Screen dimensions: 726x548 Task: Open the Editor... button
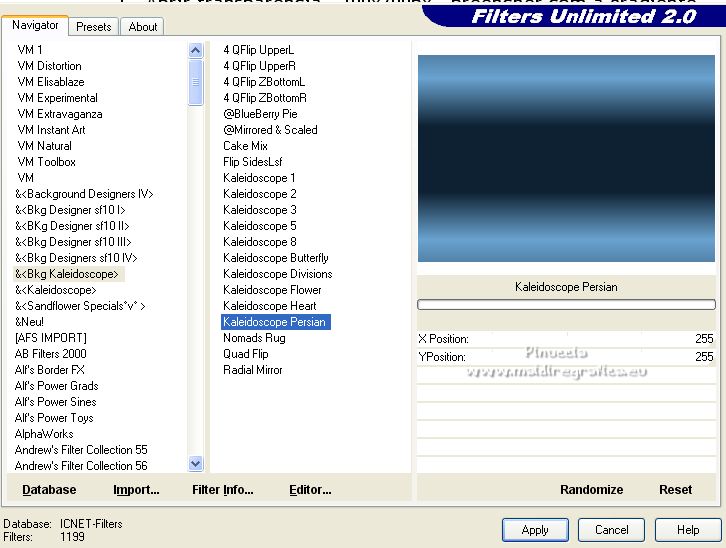click(x=310, y=489)
